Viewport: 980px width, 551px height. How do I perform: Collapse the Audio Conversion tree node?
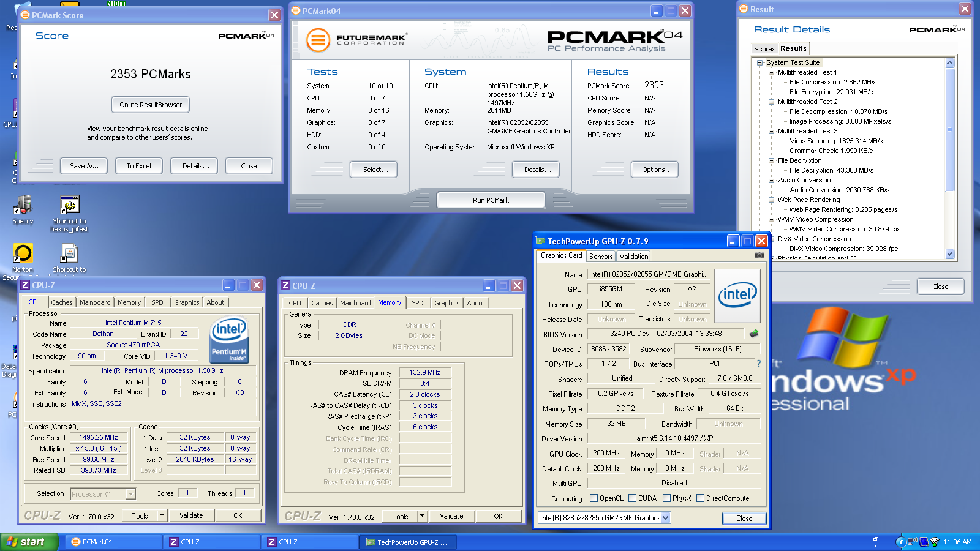(x=771, y=180)
